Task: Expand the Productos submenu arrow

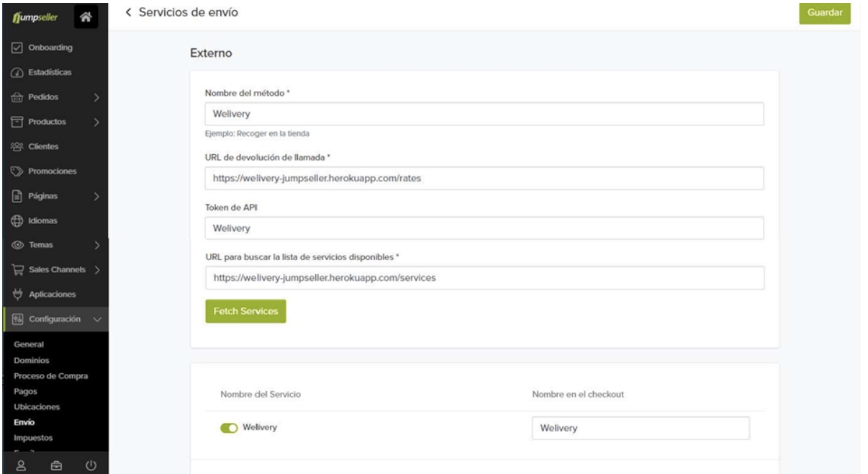Action: click(96, 122)
